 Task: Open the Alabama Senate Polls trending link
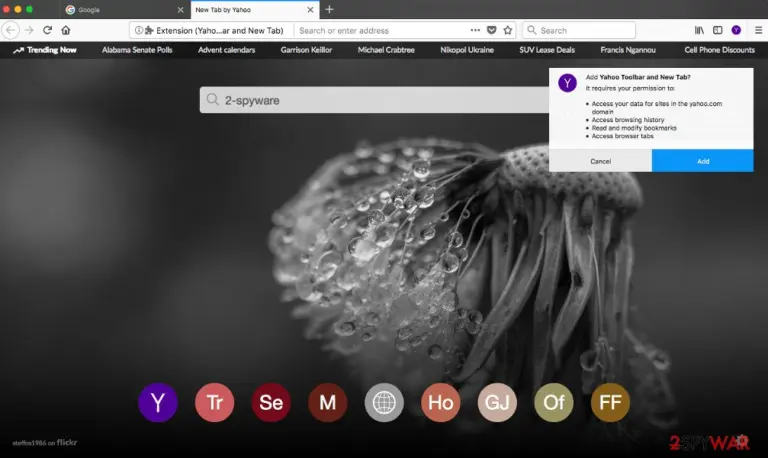137,50
